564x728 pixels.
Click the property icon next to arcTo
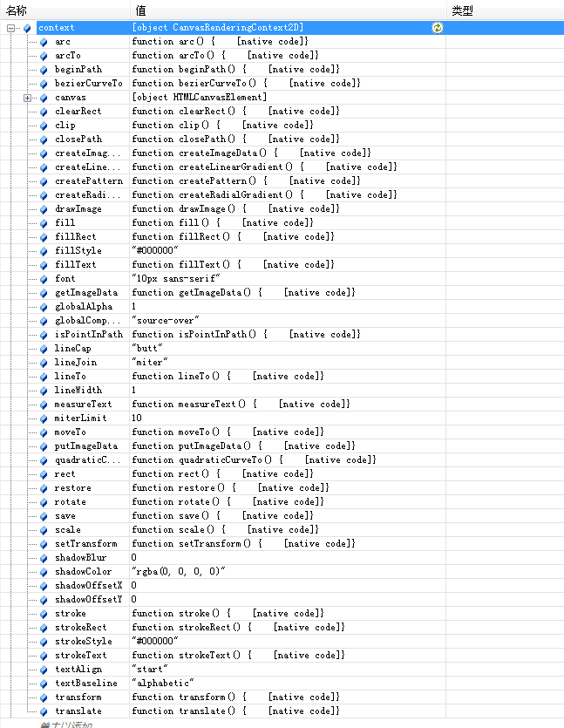(x=44, y=56)
